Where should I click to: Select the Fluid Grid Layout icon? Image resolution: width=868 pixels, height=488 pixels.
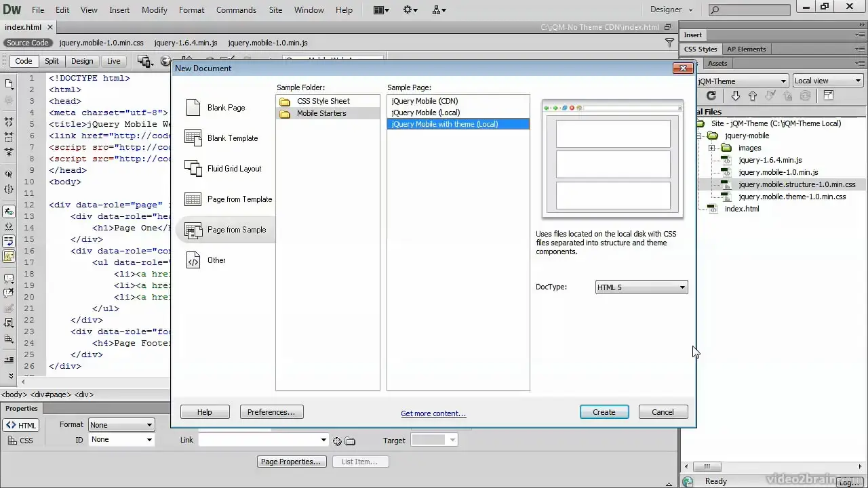click(x=193, y=168)
